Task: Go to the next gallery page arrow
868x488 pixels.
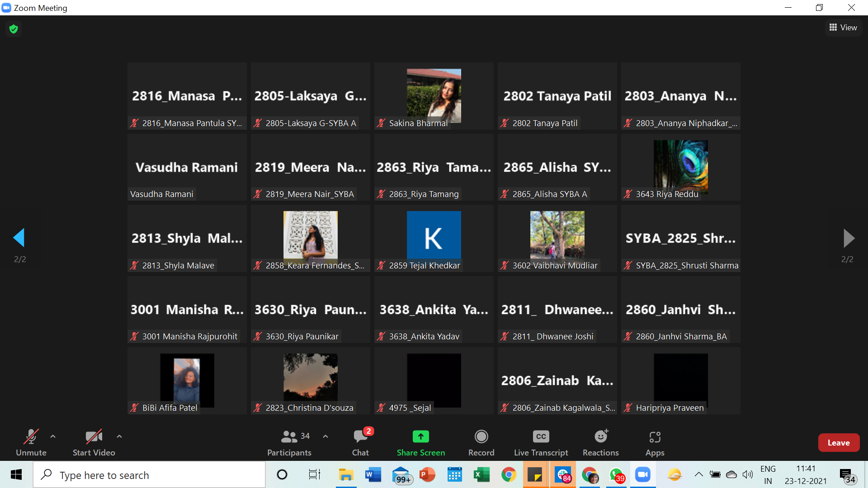Action: tap(849, 238)
